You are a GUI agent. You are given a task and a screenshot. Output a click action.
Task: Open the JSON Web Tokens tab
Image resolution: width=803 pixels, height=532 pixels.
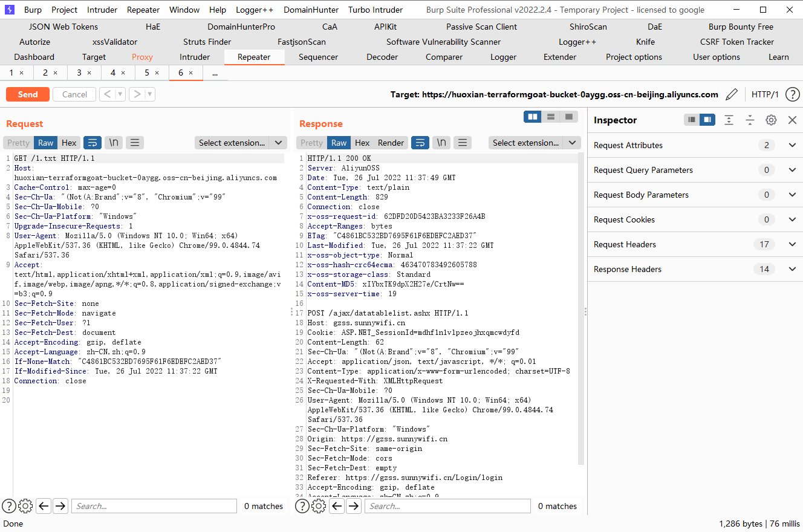click(63, 27)
